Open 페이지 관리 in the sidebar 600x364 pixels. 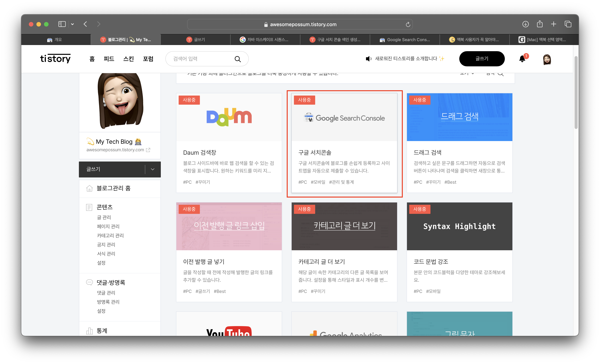point(108,226)
